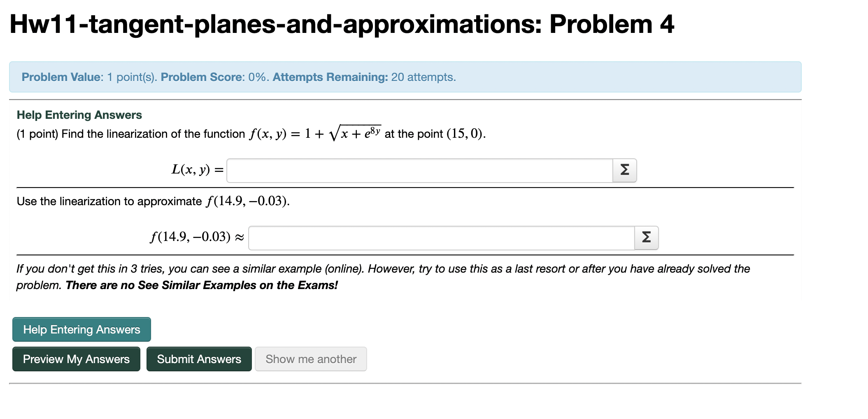Click the Σ symbol beside the linearization answer box
This screenshot has width=868, height=419.
click(x=624, y=170)
